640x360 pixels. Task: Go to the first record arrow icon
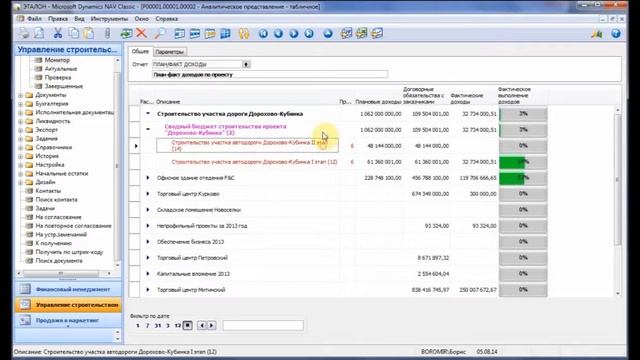263,33
